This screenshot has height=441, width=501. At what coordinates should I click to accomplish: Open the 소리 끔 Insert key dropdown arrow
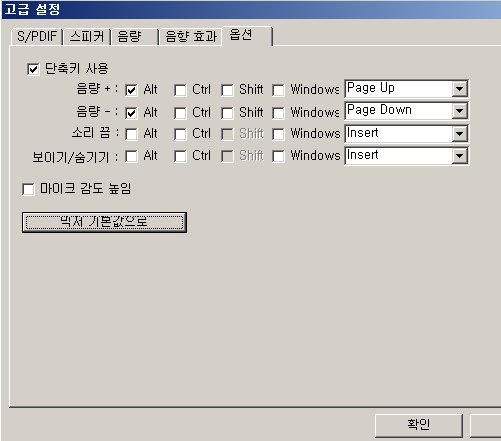pyautogui.click(x=459, y=134)
